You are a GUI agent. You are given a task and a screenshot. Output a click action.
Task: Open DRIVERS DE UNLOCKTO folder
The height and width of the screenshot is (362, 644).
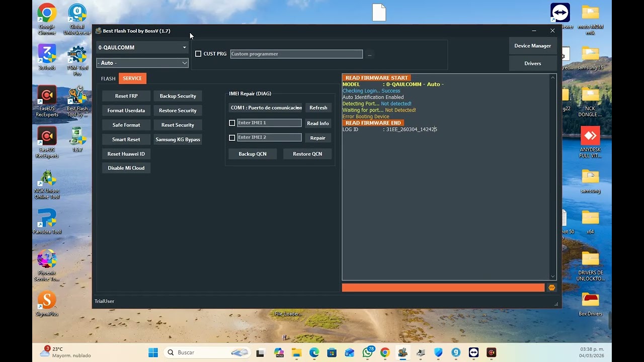(x=590, y=266)
